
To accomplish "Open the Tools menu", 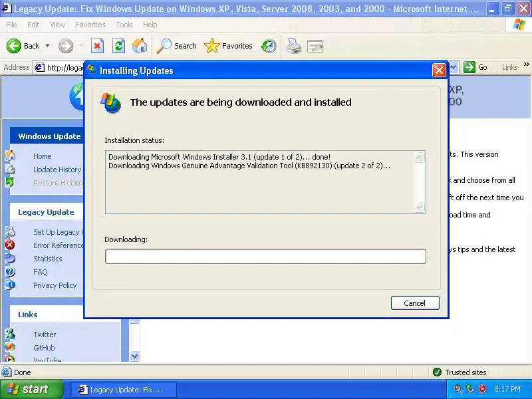I will (x=124, y=25).
